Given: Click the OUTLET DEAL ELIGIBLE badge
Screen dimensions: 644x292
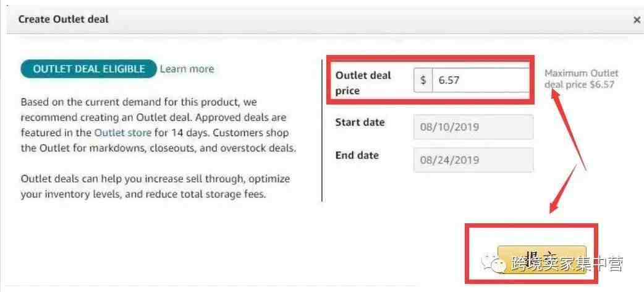Looking at the screenshot, I should (89, 69).
